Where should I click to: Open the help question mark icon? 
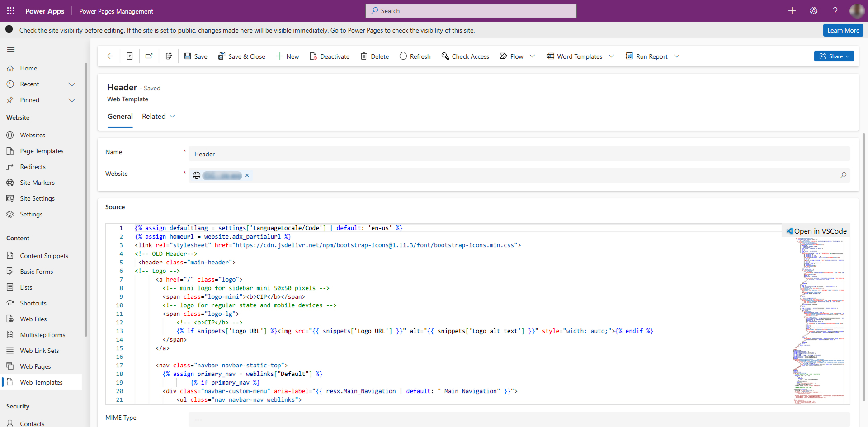point(835,11)
